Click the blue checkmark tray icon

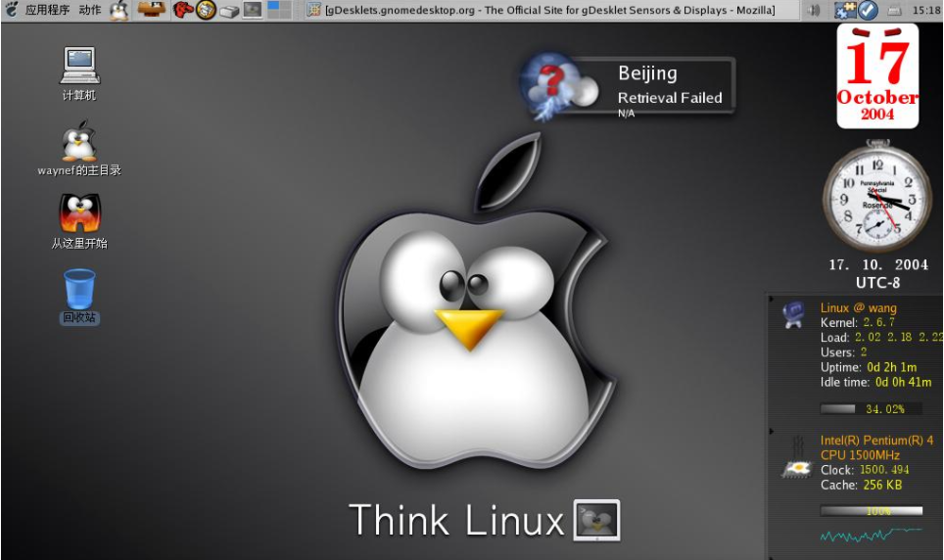pos(867,10)
